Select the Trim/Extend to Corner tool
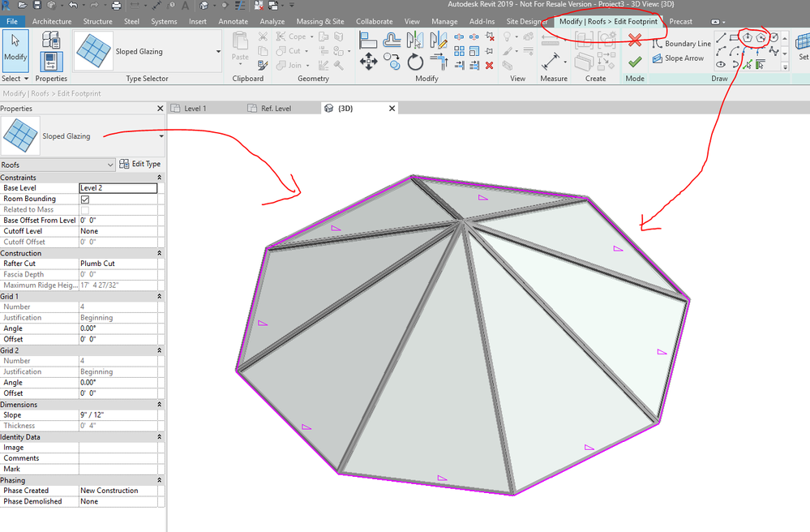 pyautogui.click(x=439, y=61)
